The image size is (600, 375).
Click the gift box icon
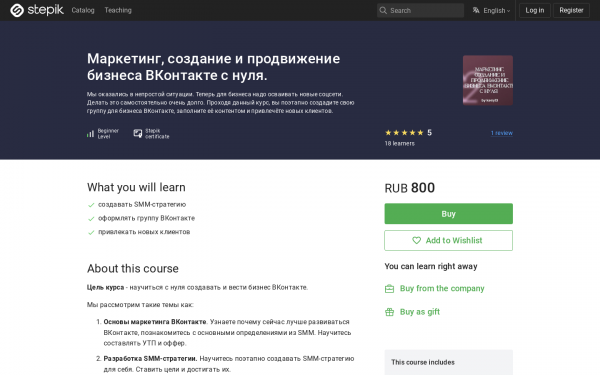tap(389, 312)
